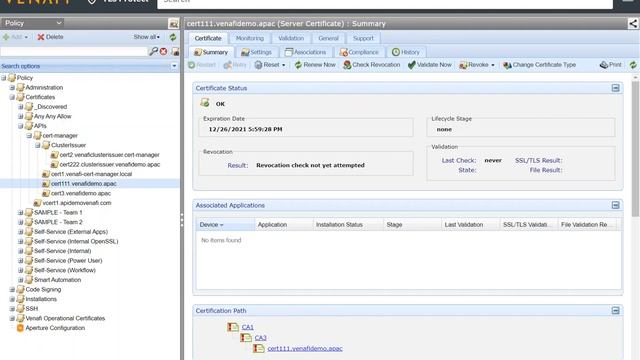The width and height of the screenshot is (640, 360).
Task: Click the vertical scrollbar in summary pane
Action: pos(635,149)
